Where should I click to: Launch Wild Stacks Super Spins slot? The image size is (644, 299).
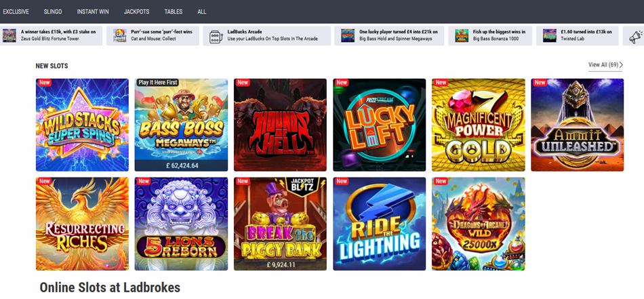click(82, 125)
